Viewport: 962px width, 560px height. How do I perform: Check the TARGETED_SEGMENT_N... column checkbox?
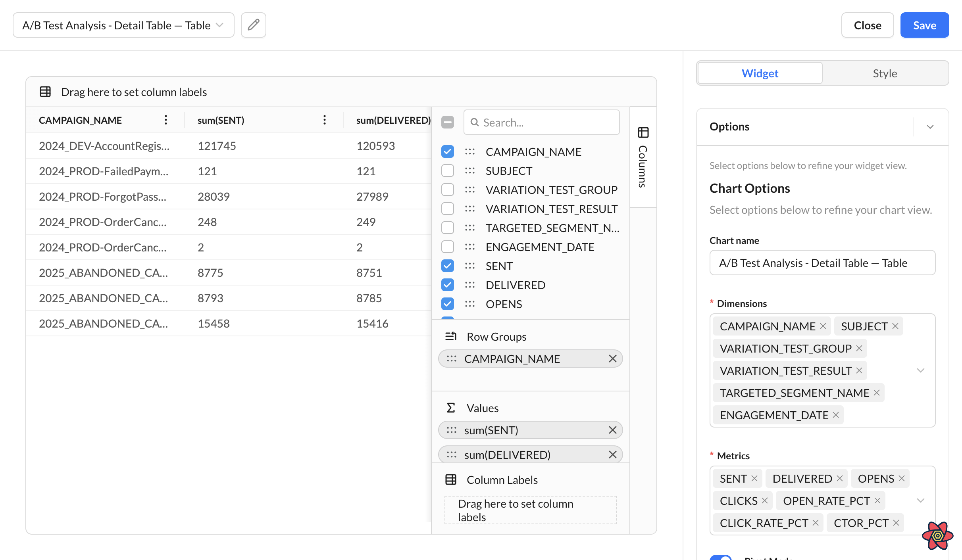pyautogui.click(x=448, y=228)
